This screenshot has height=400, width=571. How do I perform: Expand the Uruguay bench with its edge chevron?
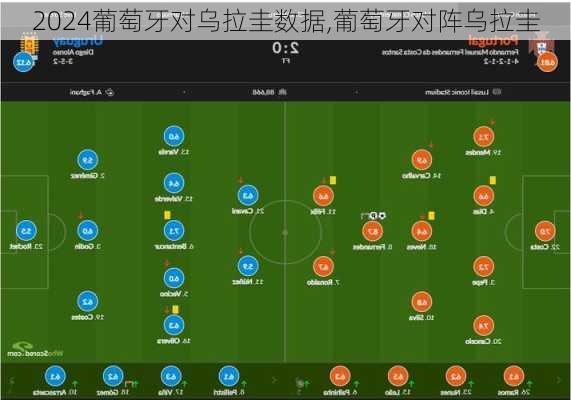(12, 381)
